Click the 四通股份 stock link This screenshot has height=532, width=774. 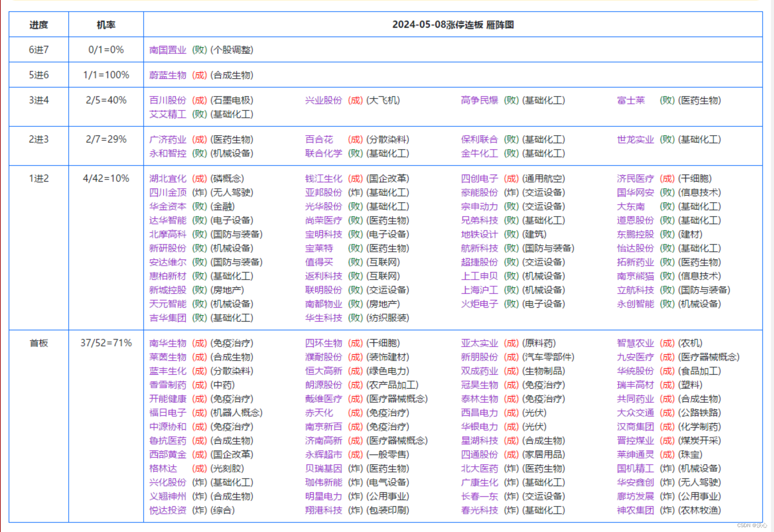[479, 455]
